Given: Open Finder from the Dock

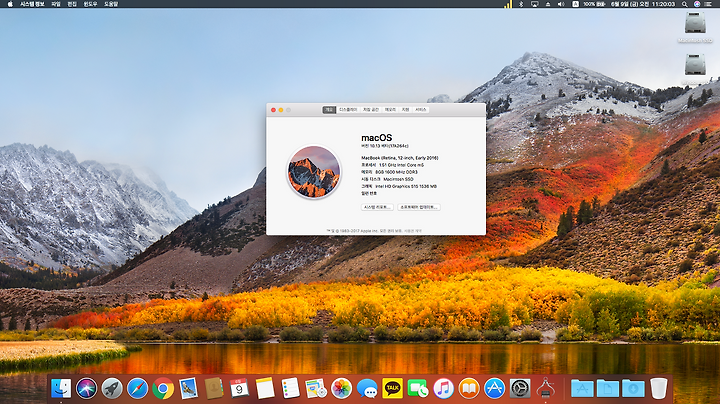Looking at the screenshot, I should pyautogui.click(x=61, y=388).
